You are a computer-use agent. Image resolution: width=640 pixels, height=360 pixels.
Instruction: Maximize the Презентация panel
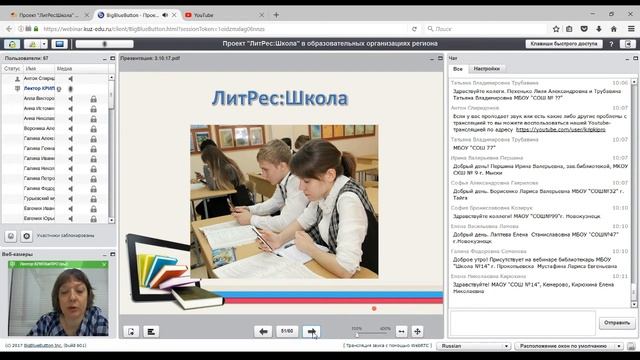(440, 59)
